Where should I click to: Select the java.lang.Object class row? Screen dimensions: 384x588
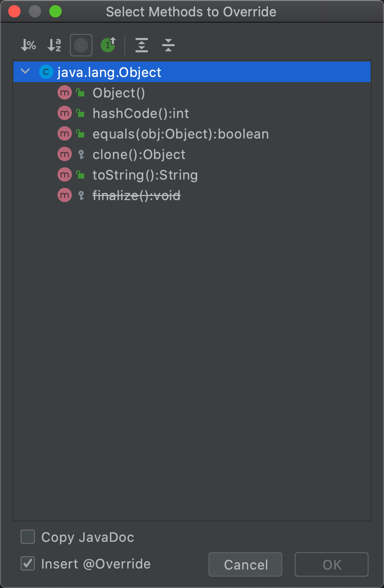click(x=205, y=72)
